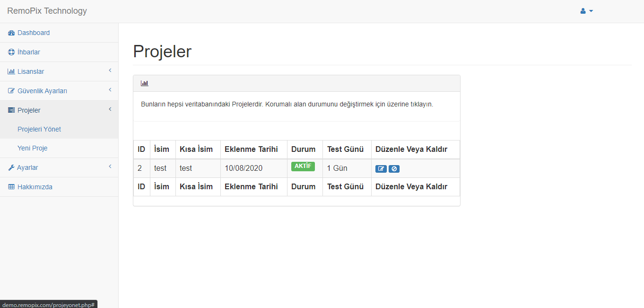Expand the Ayarlar chevron arrow
The height and width of the screenshot is (308, 644).
(x=110, y=167)
